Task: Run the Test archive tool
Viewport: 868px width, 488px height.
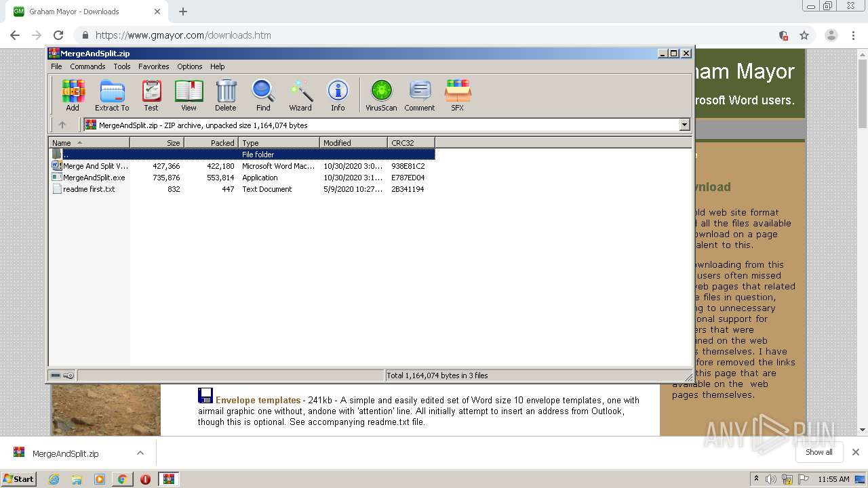Action: tap(151, 95)
